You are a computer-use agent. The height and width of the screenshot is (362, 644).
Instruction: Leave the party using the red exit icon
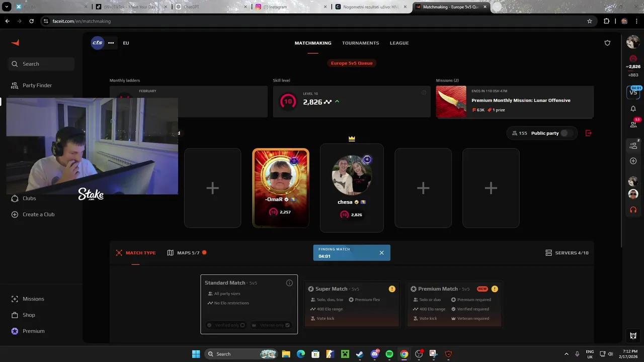pos(589,133)
